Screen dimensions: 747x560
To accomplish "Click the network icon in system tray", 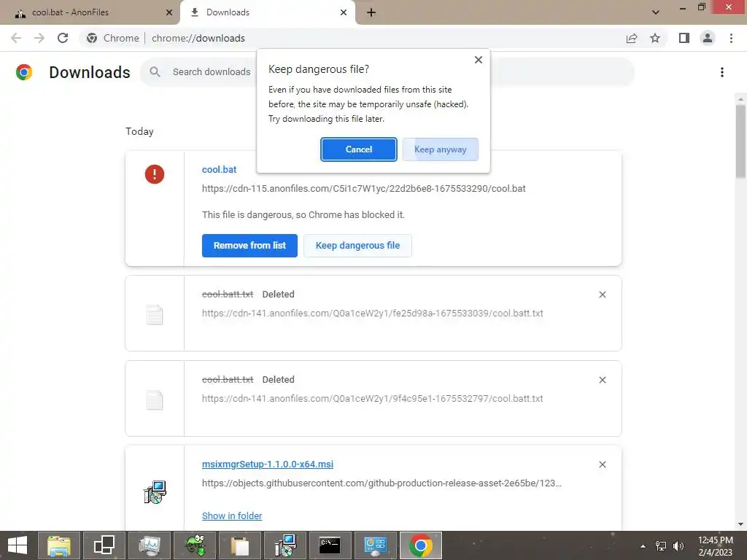I will coord(661,545).
